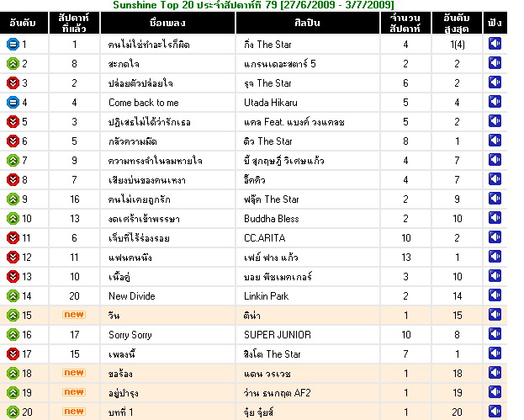Listen to New Divide by Linkin Park
Image resolution: width=524 pixels, height=420 pixels.
[x=495, y=295]
